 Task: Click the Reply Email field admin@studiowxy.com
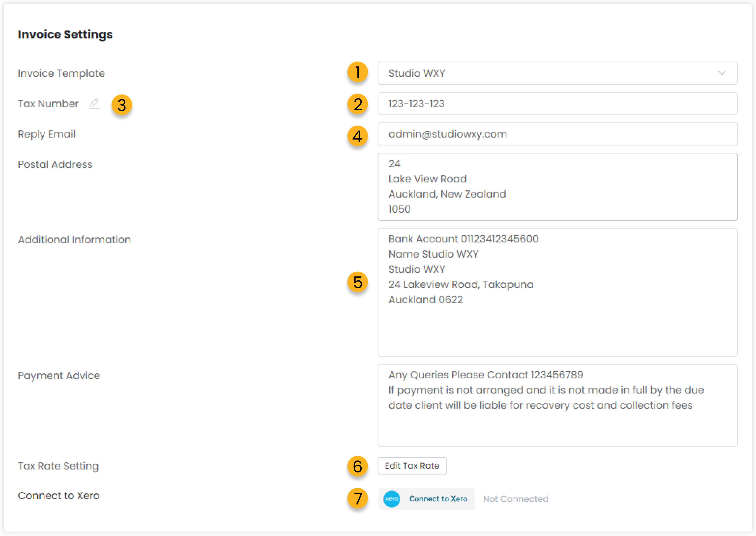tap(557, 134)
